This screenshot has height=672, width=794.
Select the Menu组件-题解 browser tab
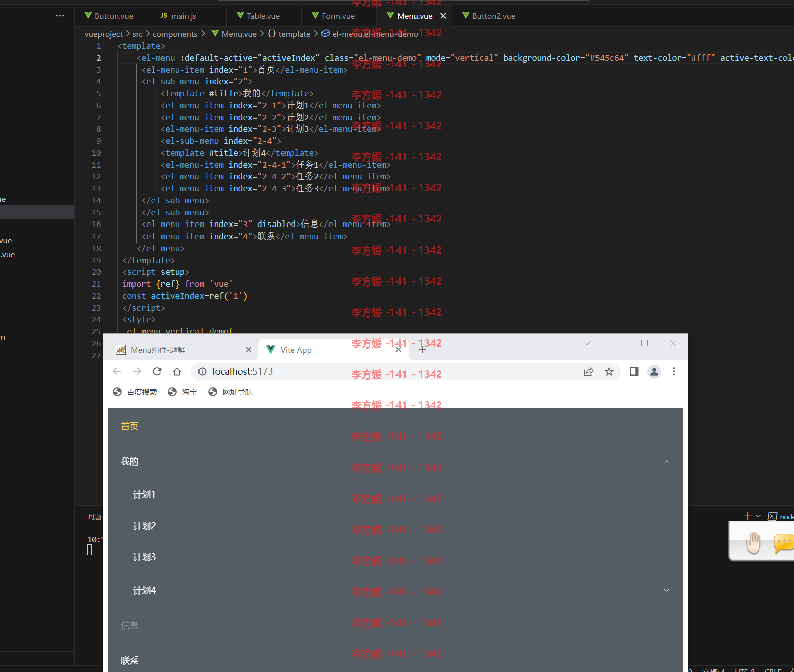(x=183, y=350)
